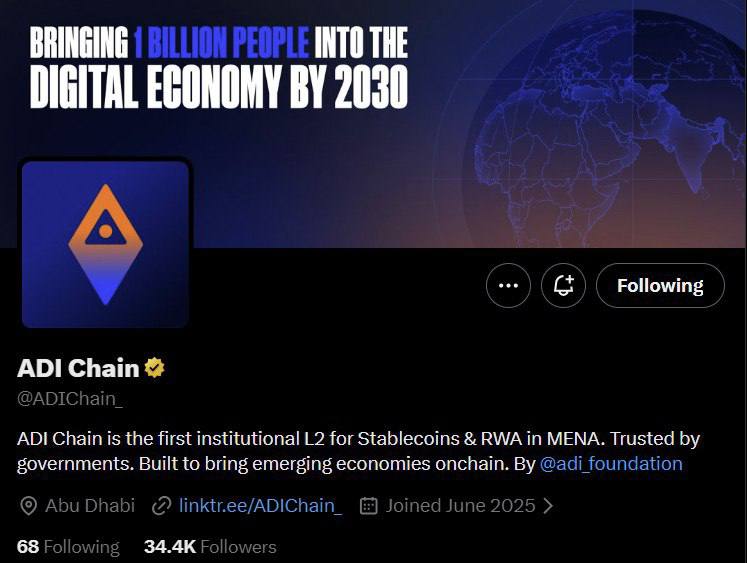Click the chain link icon
Viewport: 747px width, 563px height.
[x=160, y=506]
